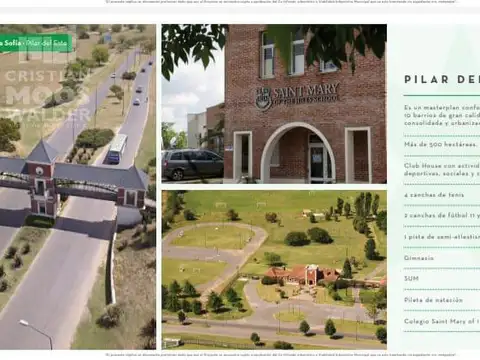
Task: Click the 'Es un masterplan' paragraph
Action: (442, 115)
